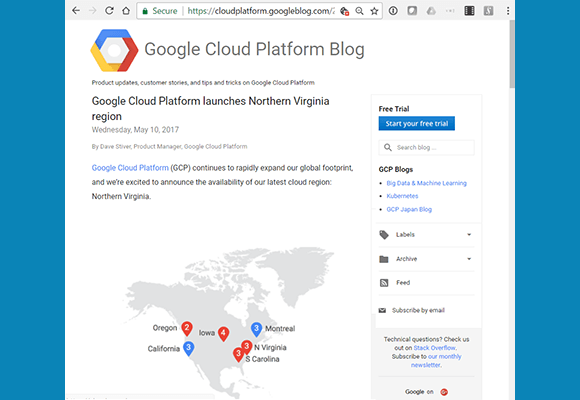Click the S Carolina map pin

(x=239, y=354)
